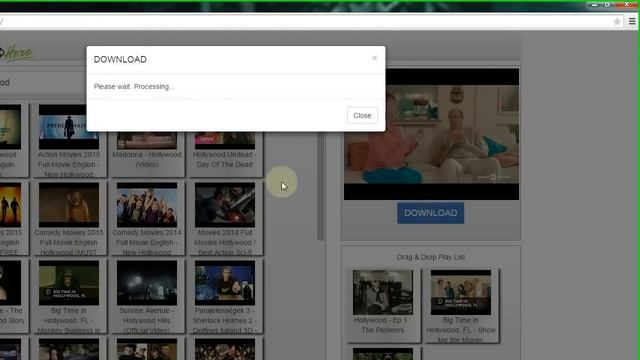This screenshot has height=360, width=640.
Task: Bookmark the page with the star icon
Action: tap(617, 22)
